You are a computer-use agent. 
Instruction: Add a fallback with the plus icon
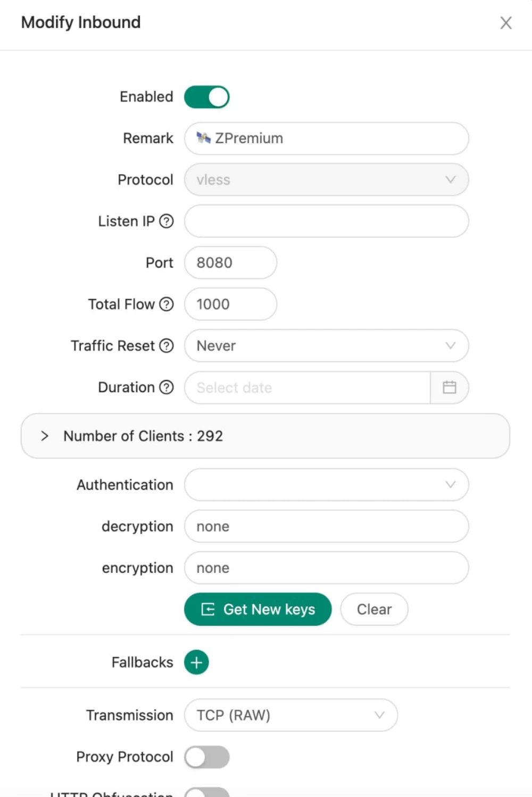point(196,662)
